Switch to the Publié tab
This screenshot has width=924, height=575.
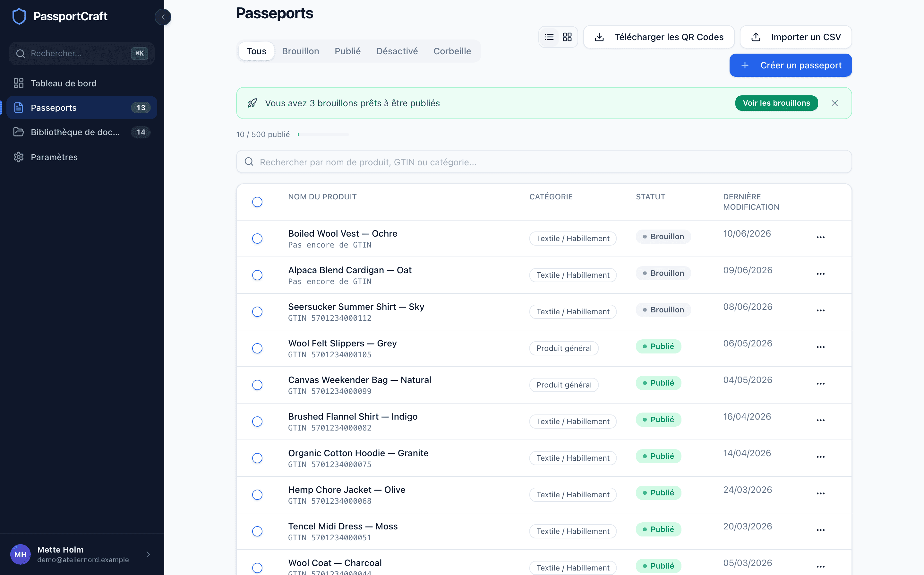(x=348, y=51)
